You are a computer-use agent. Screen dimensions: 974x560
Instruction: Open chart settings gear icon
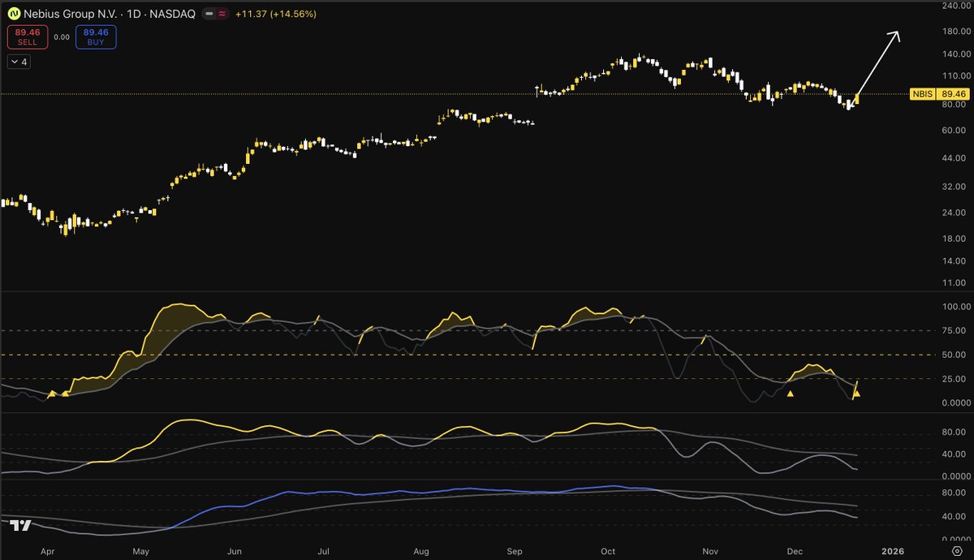[956, 549]
